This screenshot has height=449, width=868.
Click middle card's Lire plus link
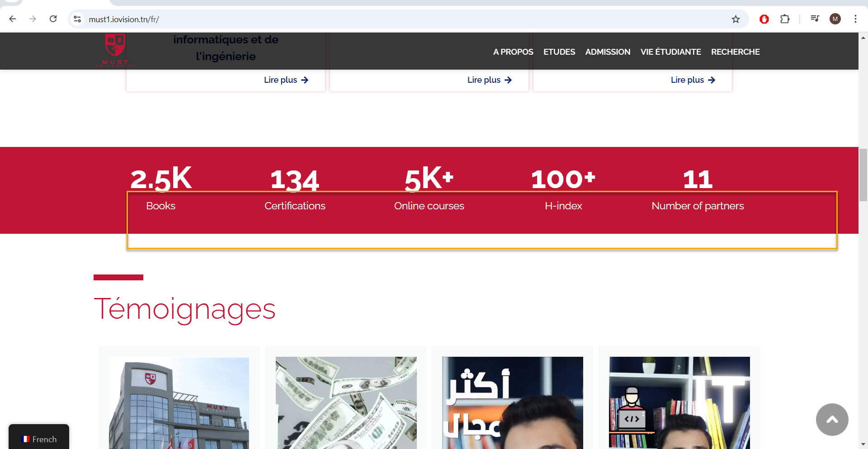tap(490, 80)
